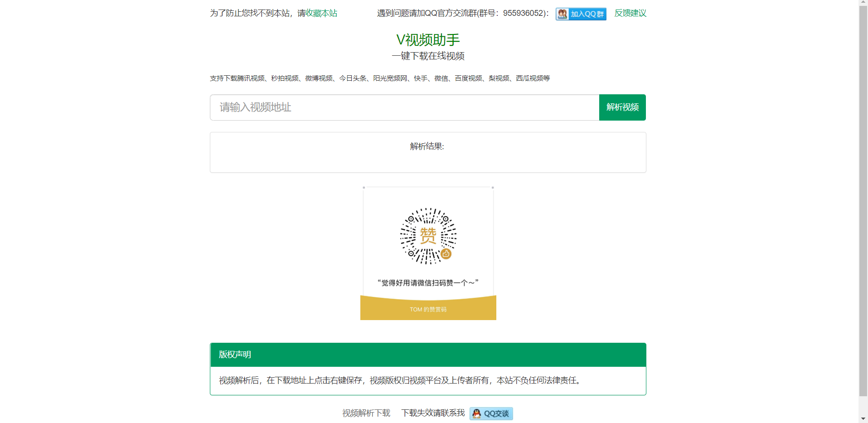Click the supported sites list starting 支持下载腾讯视频

pos(380,78)
